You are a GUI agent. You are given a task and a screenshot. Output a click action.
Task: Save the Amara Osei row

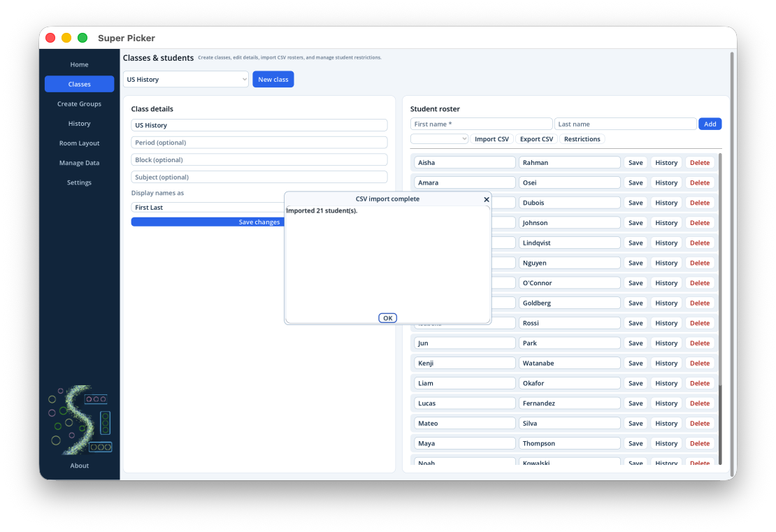click(x=635, y=182)
